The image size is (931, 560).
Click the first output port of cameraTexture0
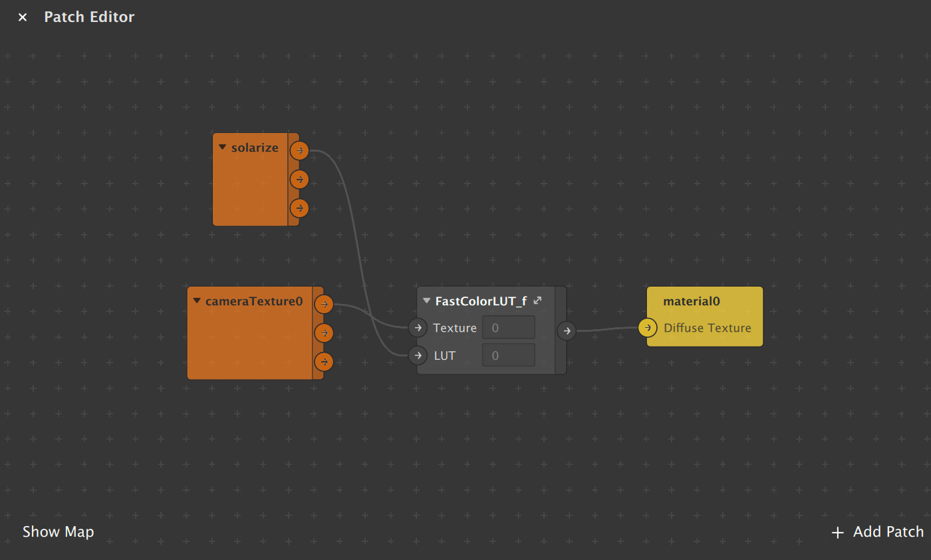(323, 305)
